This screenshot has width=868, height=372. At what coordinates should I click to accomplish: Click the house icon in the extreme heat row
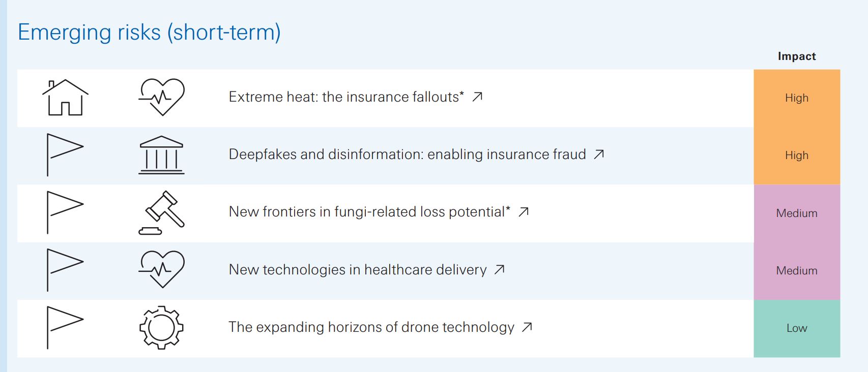[x=65, y=98]
